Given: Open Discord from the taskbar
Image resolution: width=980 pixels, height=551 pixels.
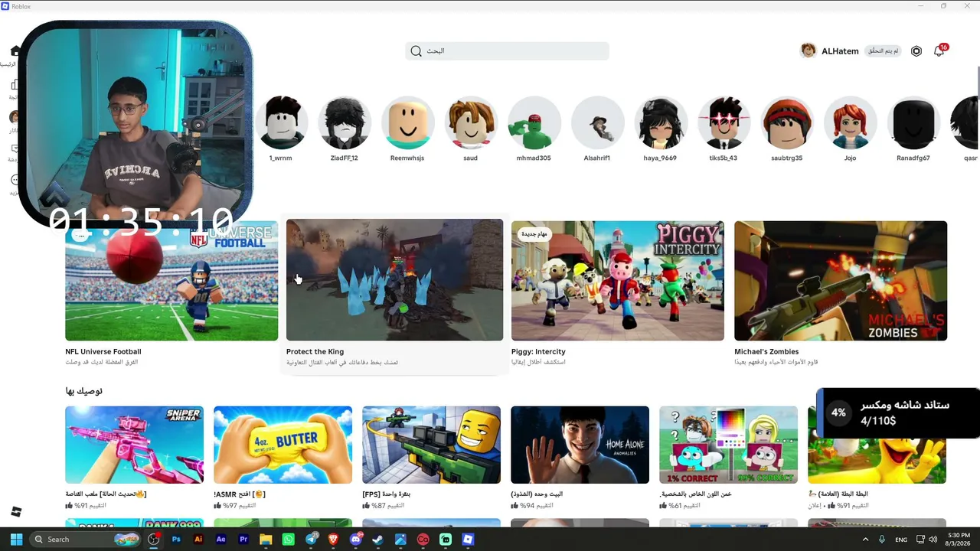Looking at the screenshot, I should point(355,540).
